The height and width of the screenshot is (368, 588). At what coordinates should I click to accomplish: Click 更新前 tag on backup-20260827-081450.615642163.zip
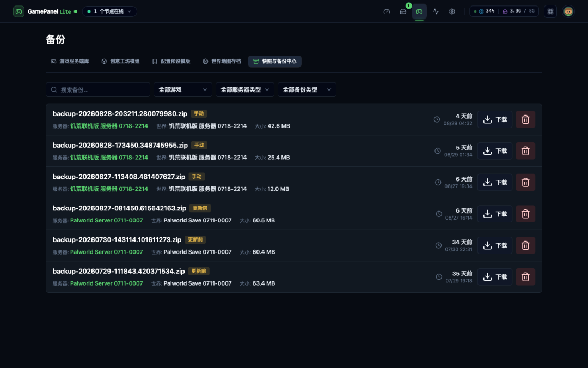click(x=200, y=208)
